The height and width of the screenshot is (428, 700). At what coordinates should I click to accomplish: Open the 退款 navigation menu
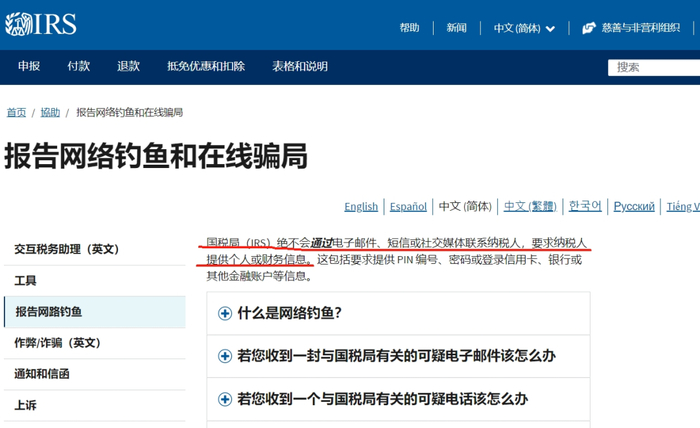129,66
